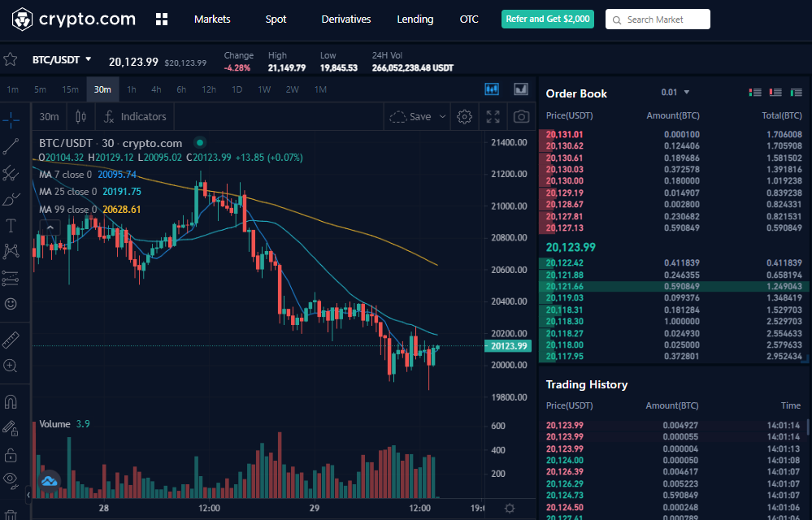Select the Text annotation tool
812x520 pixels.
pyautogui.click(x=11, y=226)
